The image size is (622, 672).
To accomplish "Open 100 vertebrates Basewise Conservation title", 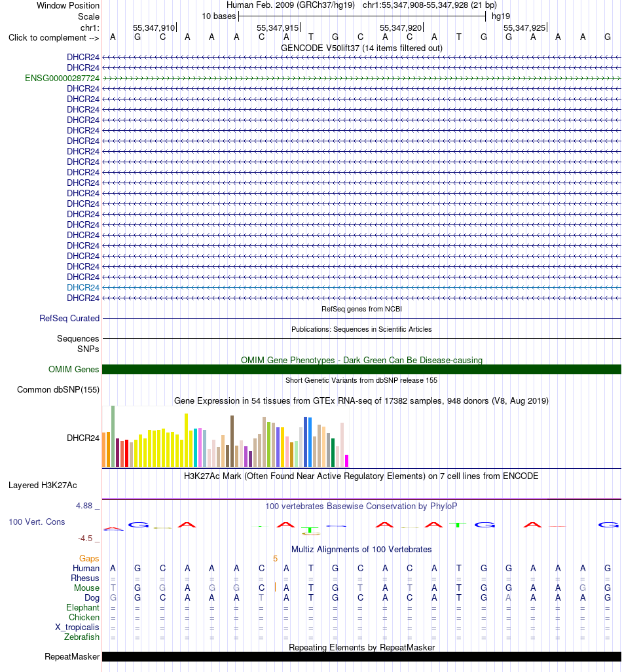I will 361,506.
